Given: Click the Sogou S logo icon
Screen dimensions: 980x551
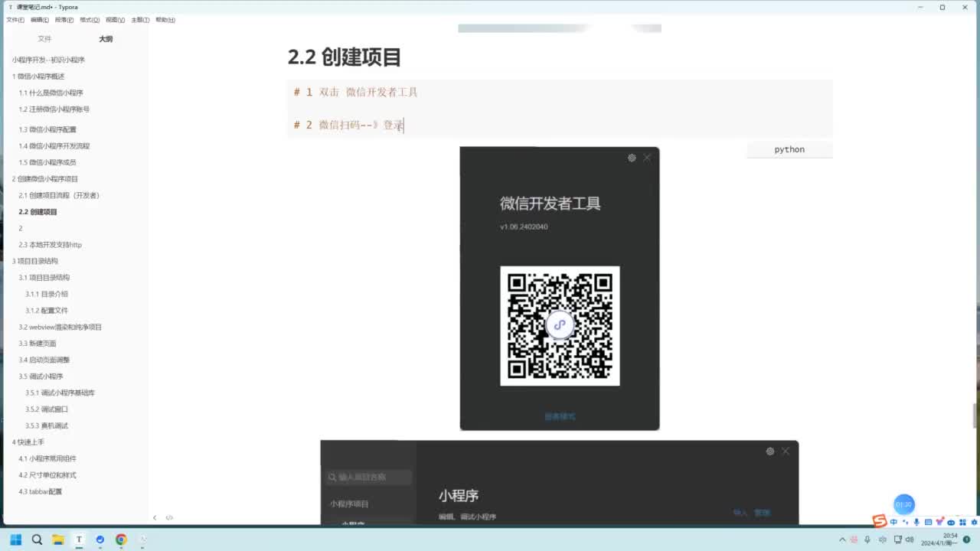Looking at the screenshot, I should (880, 522).
